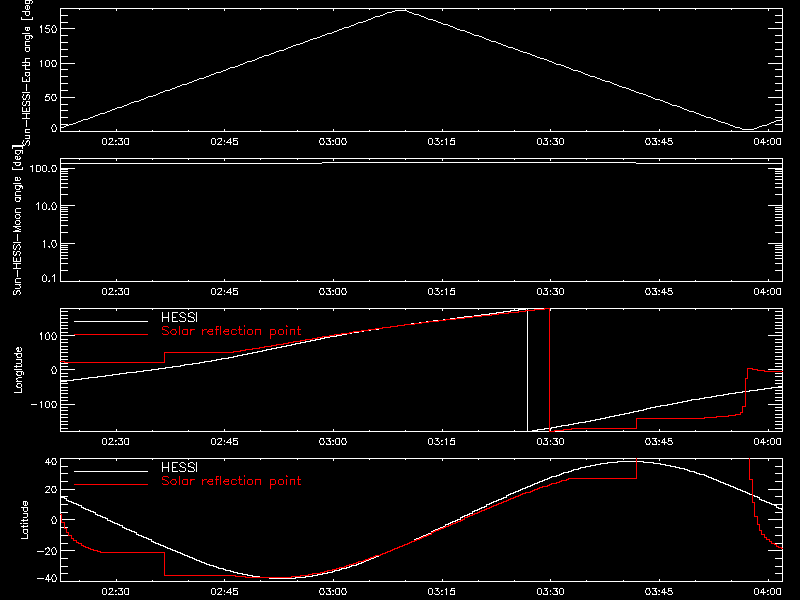Select the 02:30 label under Longitude plot

pyautogui.click(x=115, y=441)
